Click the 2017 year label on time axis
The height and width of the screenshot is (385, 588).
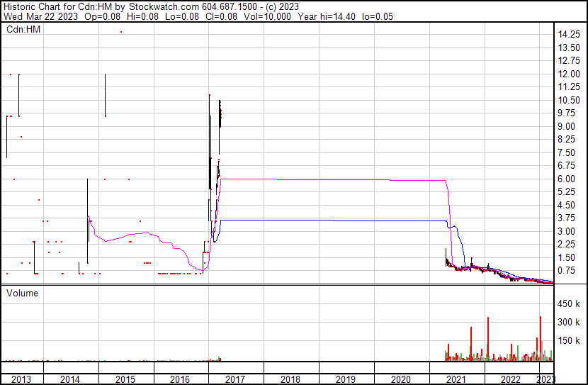coord(234,379)
